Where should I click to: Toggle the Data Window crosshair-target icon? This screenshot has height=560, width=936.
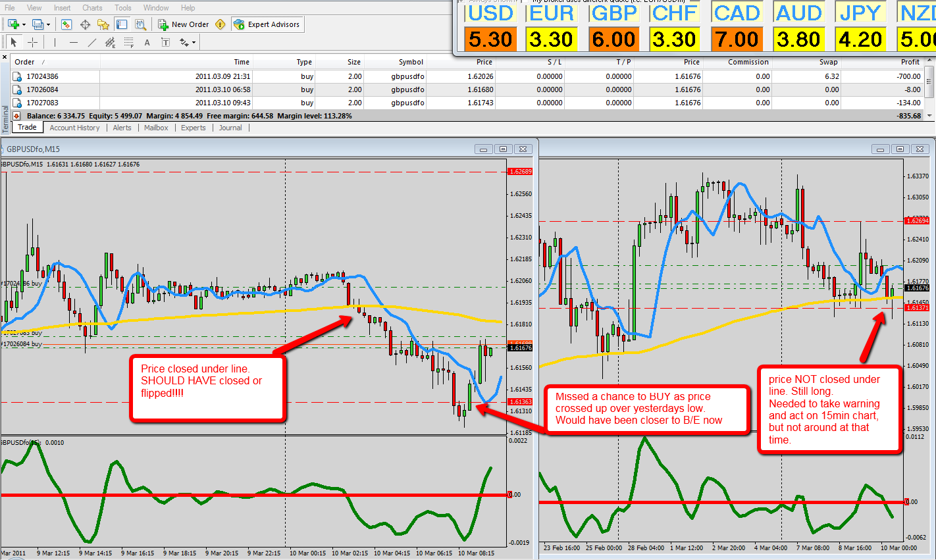pos(85,24)
